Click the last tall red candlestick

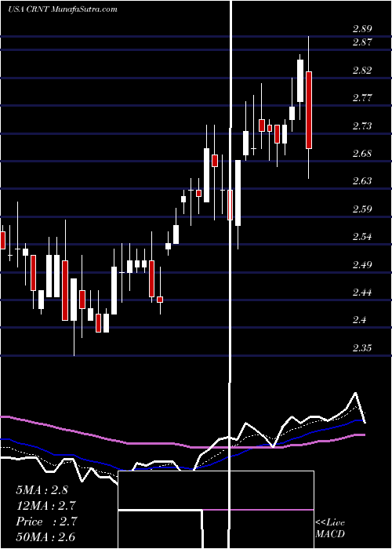coord(309,110)
